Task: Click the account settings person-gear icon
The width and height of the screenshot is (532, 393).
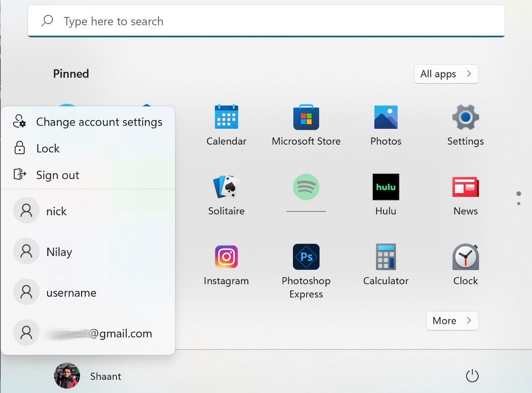Action: [x=20, y=121]
